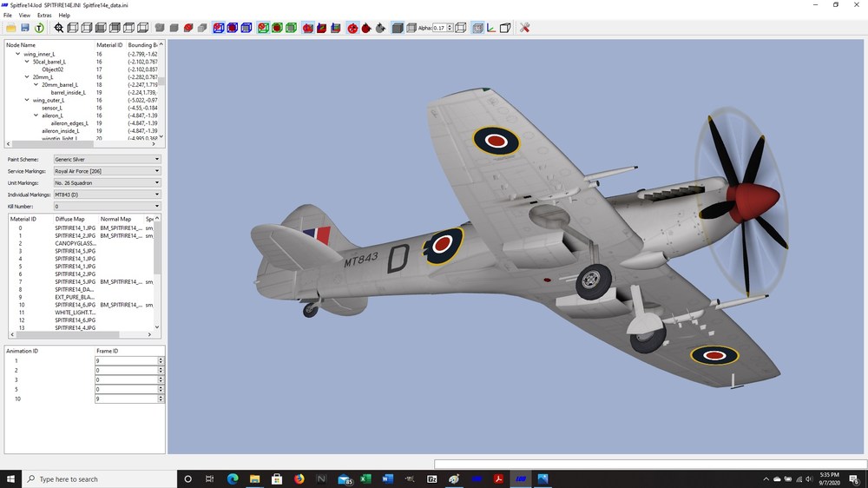The width and height of the screenshot is (868, 488).
Task: Open the Kill Number dropdown
Action: point(107,206)
